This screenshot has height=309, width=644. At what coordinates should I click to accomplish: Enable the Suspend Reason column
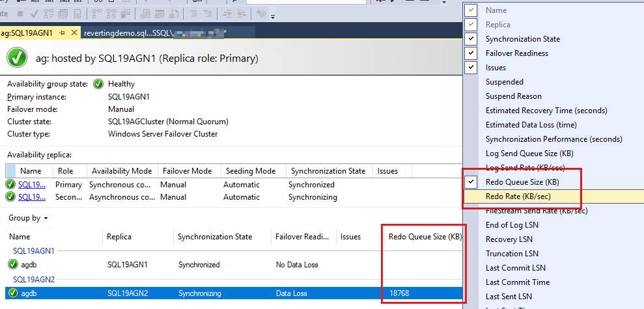pos(513,96)
